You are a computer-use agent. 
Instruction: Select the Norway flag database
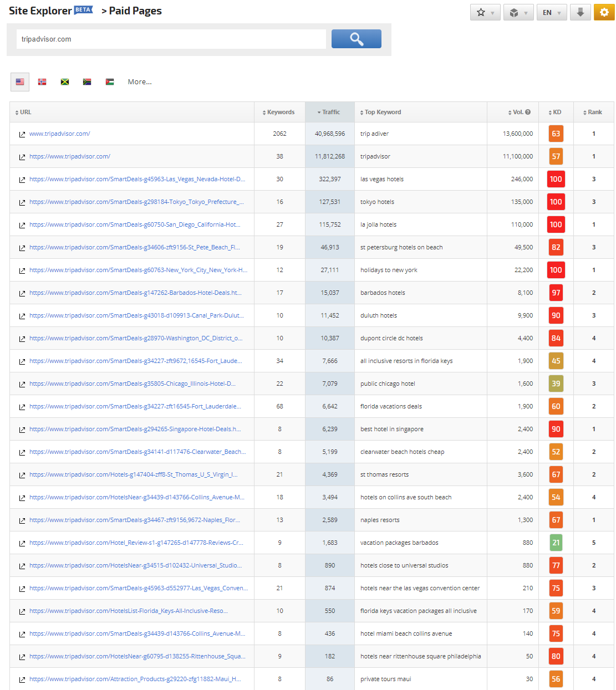[x=42, y=81]
